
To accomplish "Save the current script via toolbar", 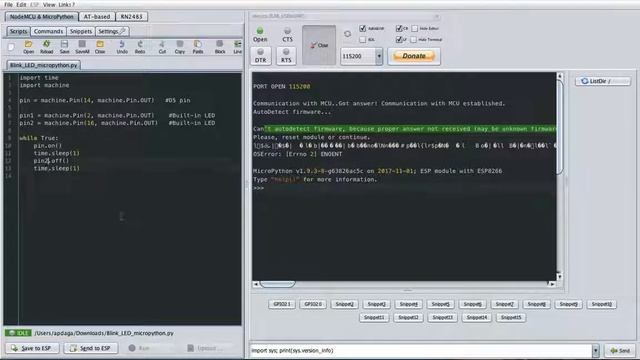I will tap(64, 47).
